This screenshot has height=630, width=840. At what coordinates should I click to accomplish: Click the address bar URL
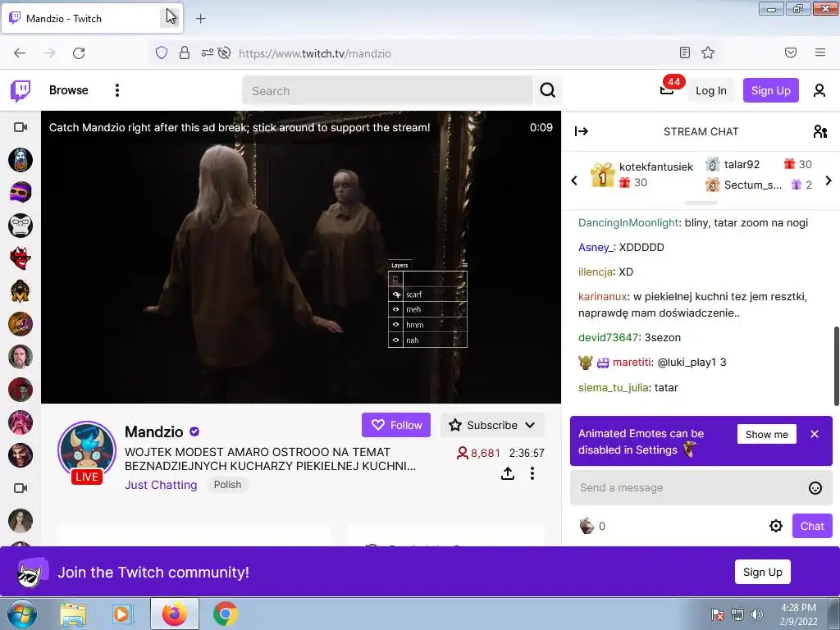(x=314, y=53)
